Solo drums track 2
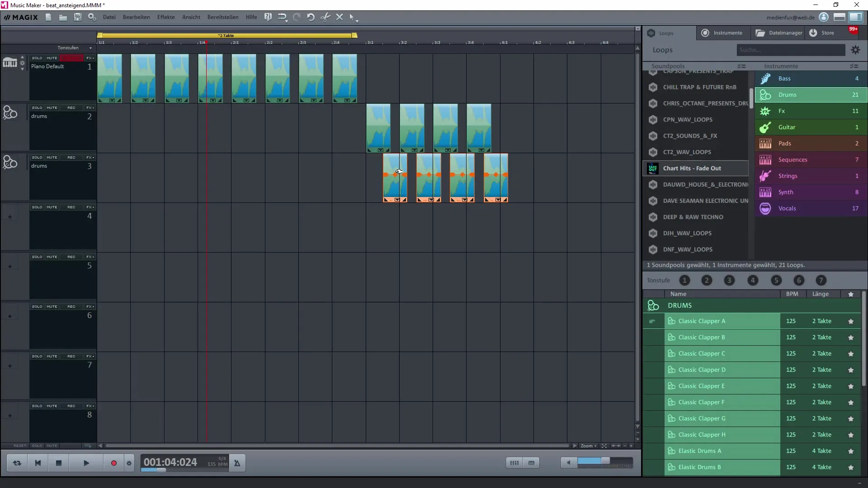 (37, 108)
